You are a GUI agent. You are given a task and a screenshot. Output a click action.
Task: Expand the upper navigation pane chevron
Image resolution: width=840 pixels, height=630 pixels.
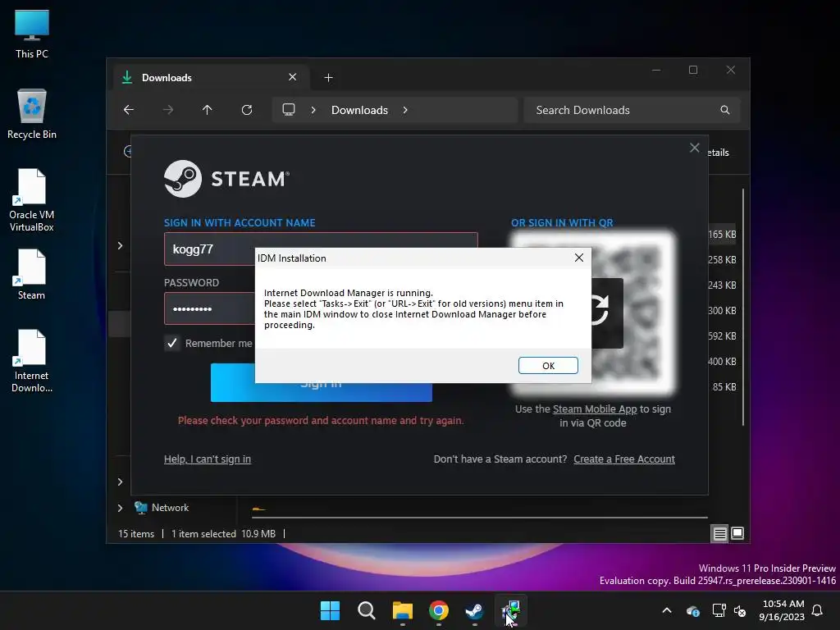click(120, 245)
